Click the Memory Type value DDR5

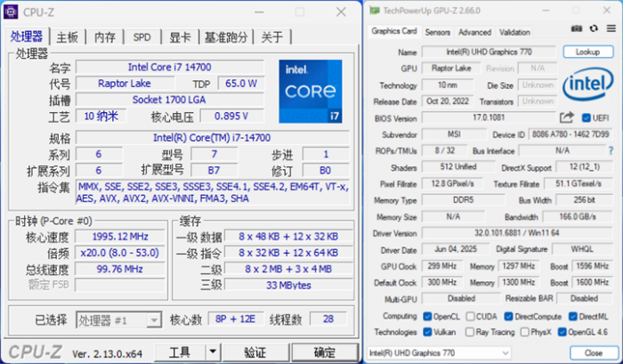[x=464, y=200]
